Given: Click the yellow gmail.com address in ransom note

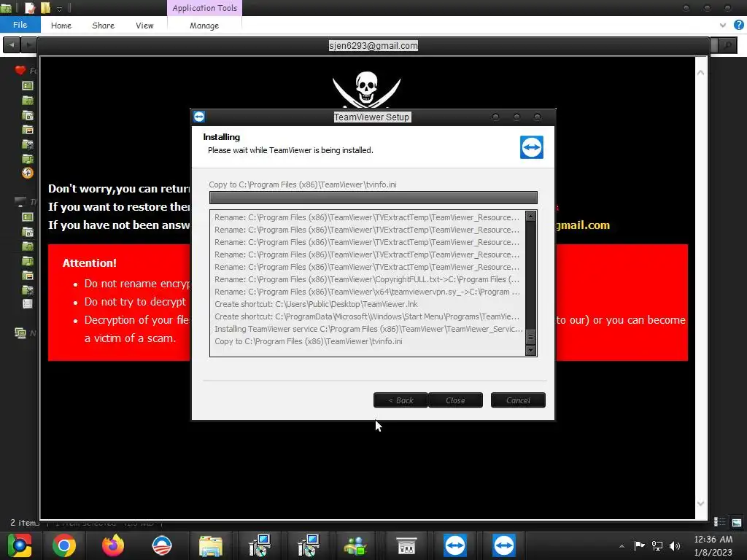Looking at the screenshot, I should coord(583,225).
